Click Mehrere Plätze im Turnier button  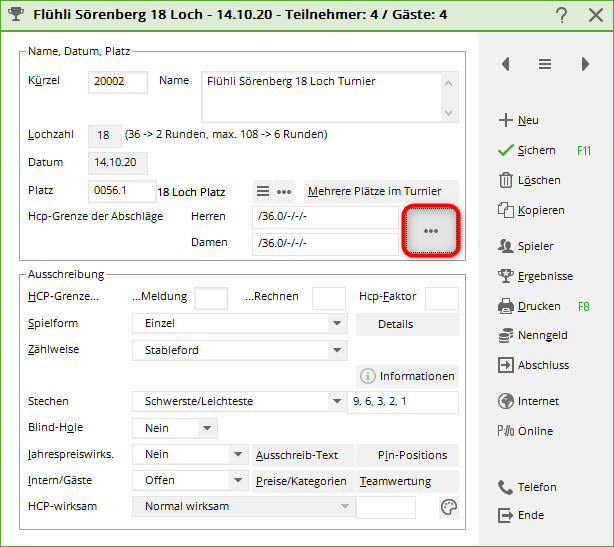pos(380,191)
